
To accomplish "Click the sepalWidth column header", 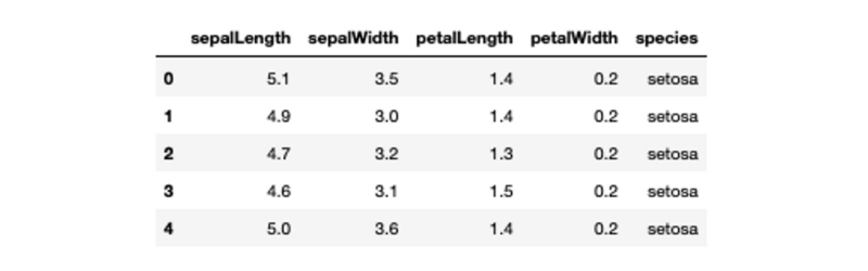I will (x=353, y=38).
